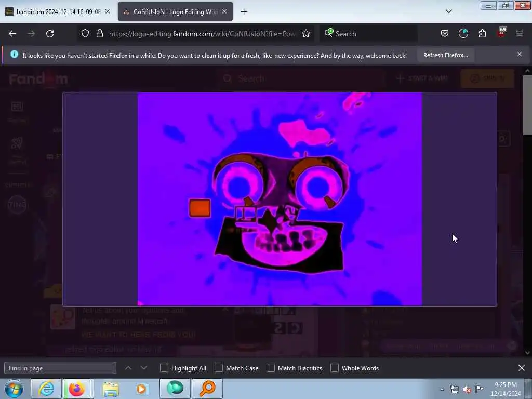Open a new tab with the plus icon
Image resolution: width=532 pixels, height=399 pixels.
pos(244,12)
